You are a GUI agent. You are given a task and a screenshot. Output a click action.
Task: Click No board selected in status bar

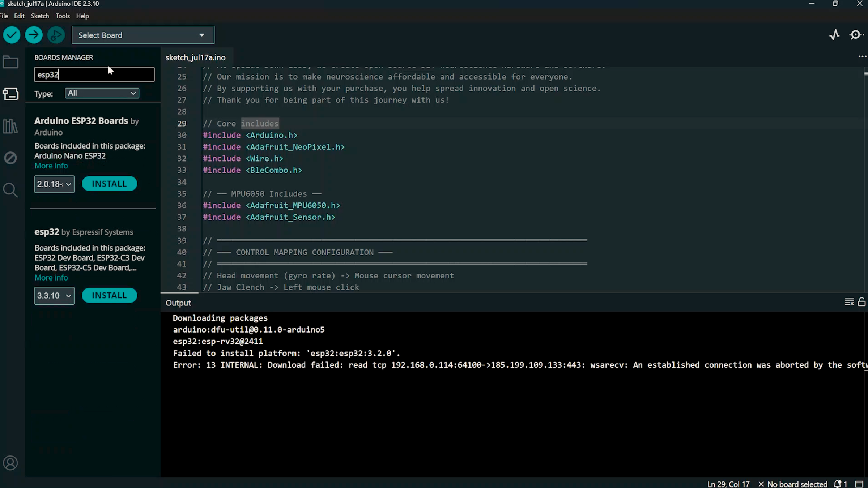(x=793, y=484)
